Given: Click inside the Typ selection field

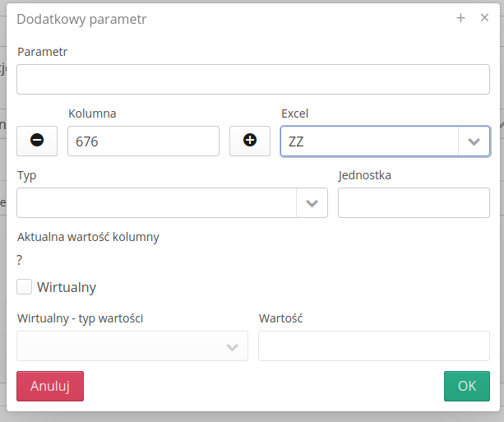Looking at the screenshot, I should (156, 203).
